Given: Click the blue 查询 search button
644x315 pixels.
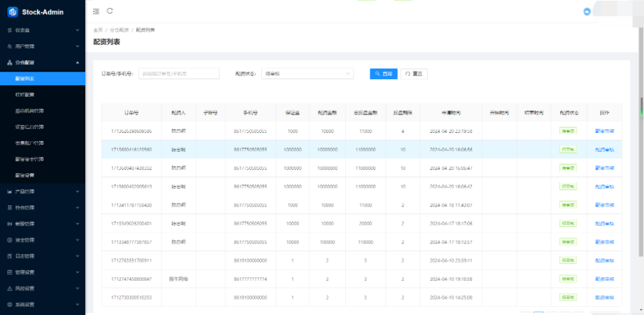Looking at the screenshot, I should [383, 74].
